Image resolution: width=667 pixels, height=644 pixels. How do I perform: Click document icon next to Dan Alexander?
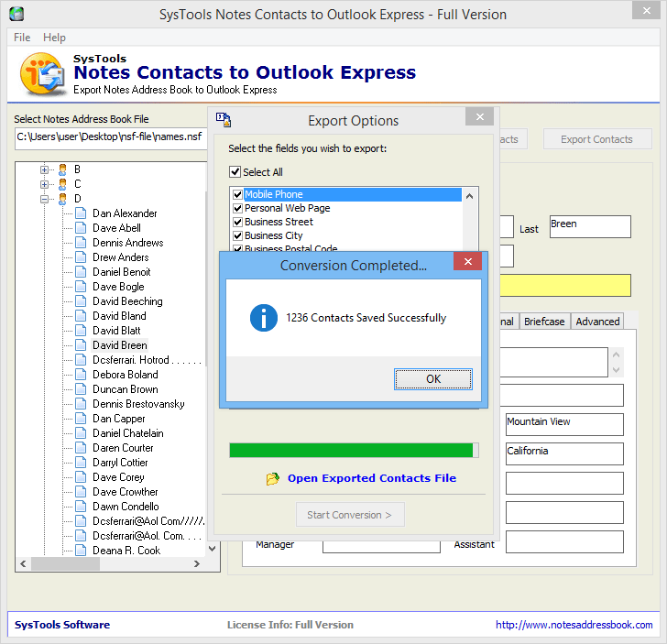pyautogui.click(x=81, y=213)
